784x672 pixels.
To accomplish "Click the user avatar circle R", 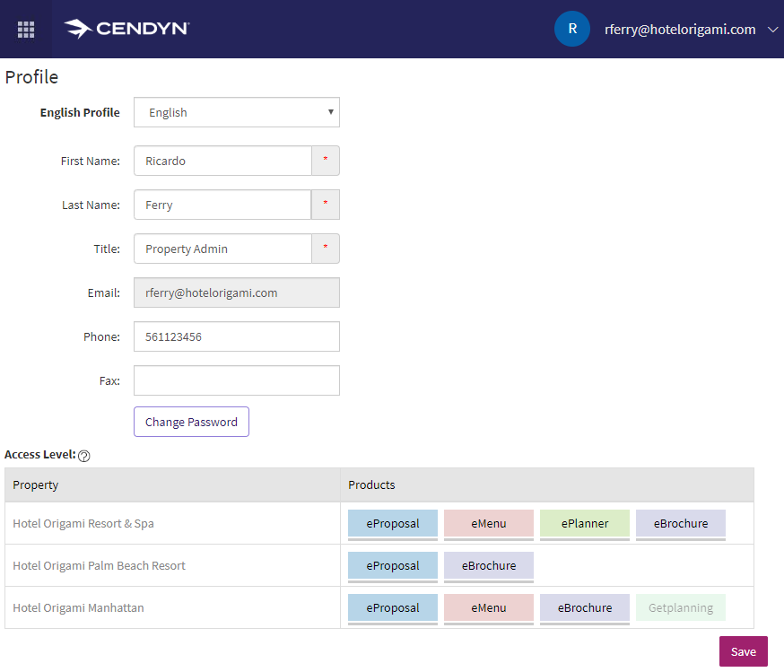I will click(572, 29).
